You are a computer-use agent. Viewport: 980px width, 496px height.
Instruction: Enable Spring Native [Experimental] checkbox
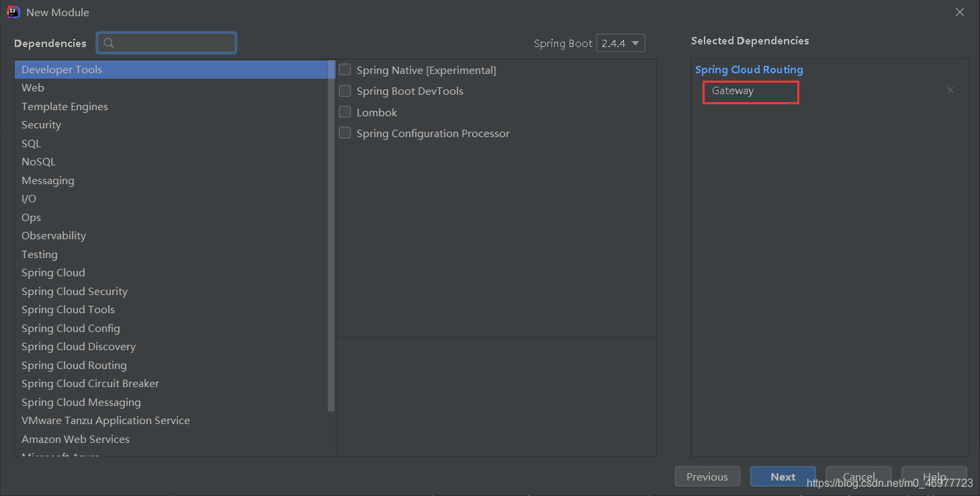point(345,69)
